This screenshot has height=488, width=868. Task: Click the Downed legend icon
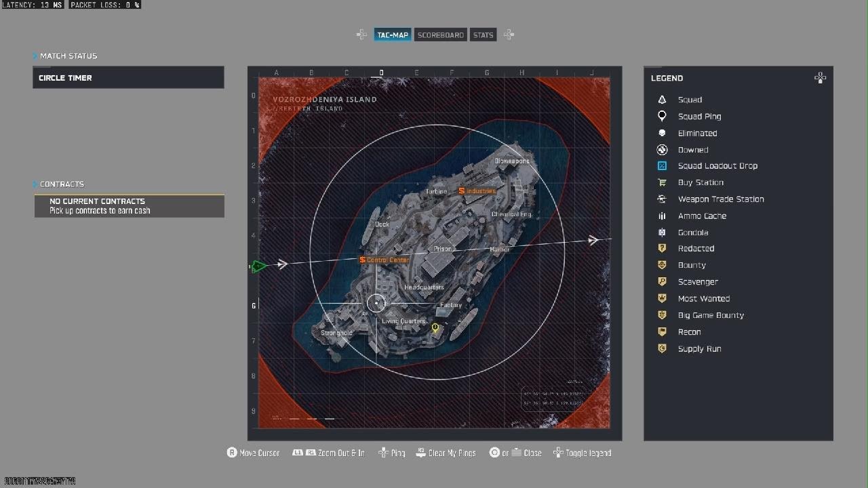pyautogui.click(x=662, y=150)
